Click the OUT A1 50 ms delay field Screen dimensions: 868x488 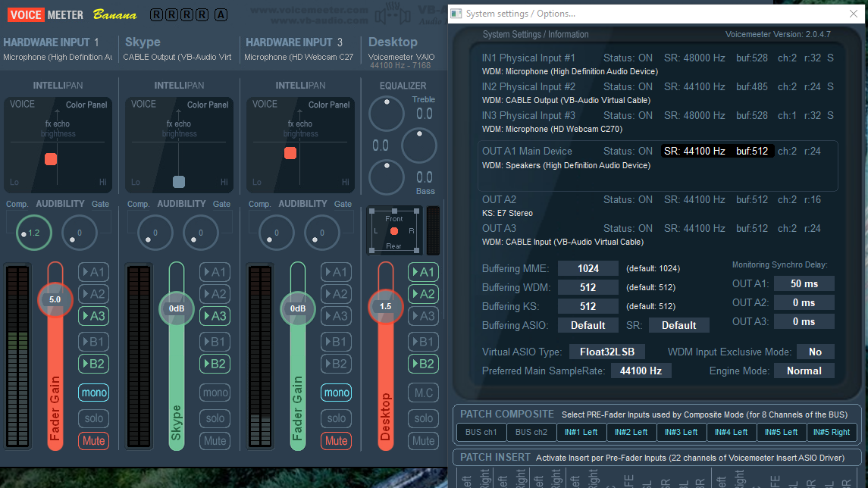(804, 283)
